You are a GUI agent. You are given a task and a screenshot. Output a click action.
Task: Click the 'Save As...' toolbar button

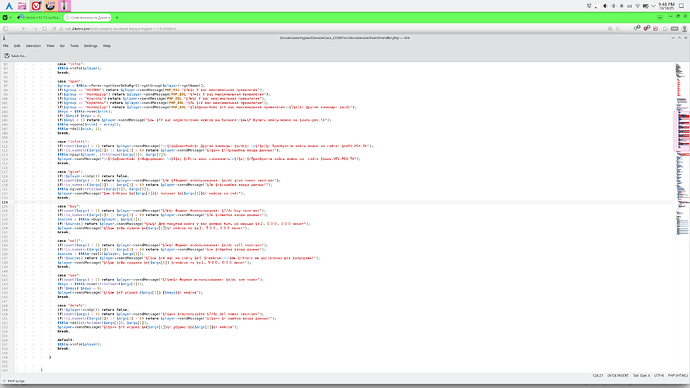16,56
